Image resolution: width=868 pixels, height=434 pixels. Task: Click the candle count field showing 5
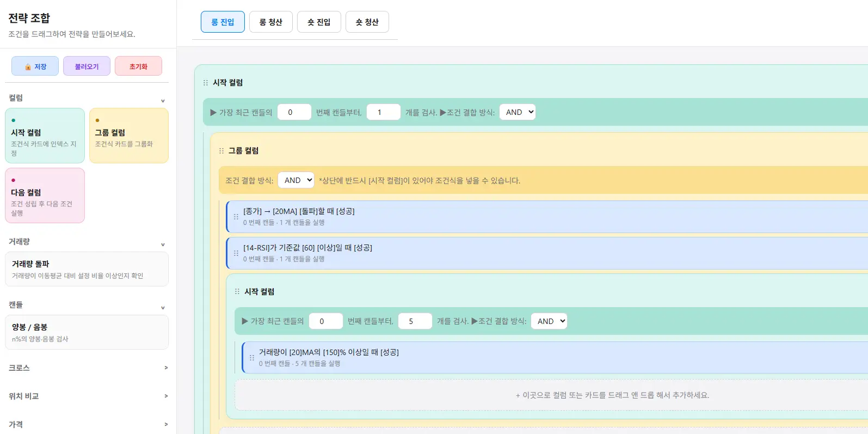click(415, 321)
